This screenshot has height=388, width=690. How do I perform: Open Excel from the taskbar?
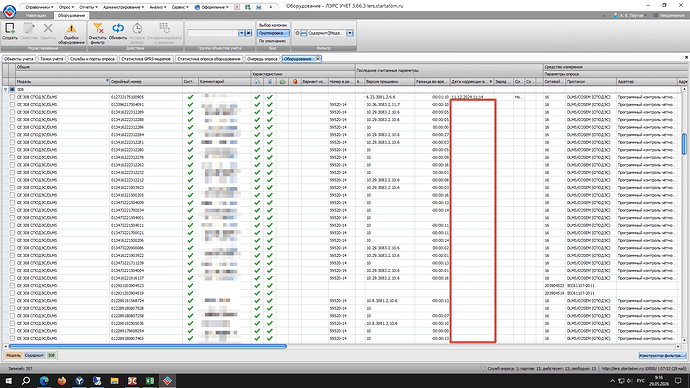click(x=150, y=381)
